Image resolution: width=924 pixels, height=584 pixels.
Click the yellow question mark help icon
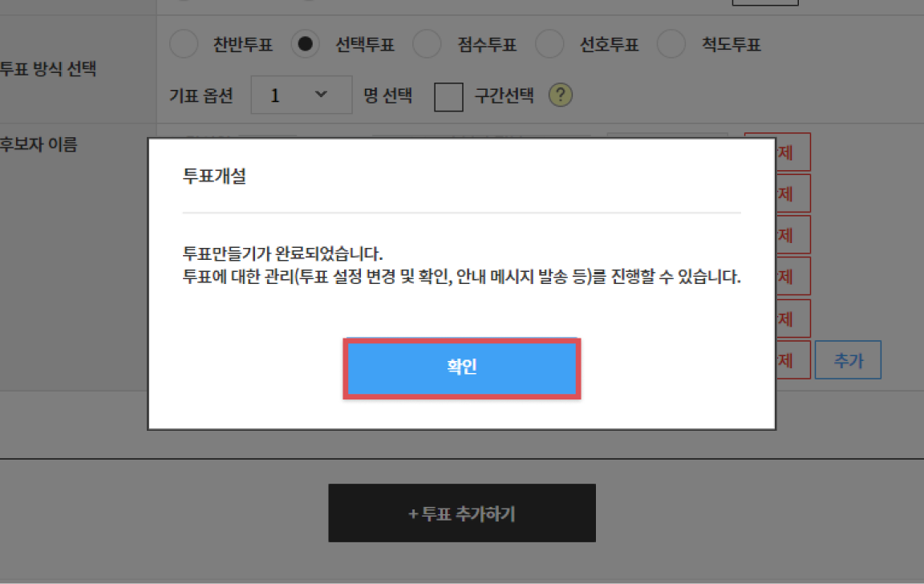point(560,96)
